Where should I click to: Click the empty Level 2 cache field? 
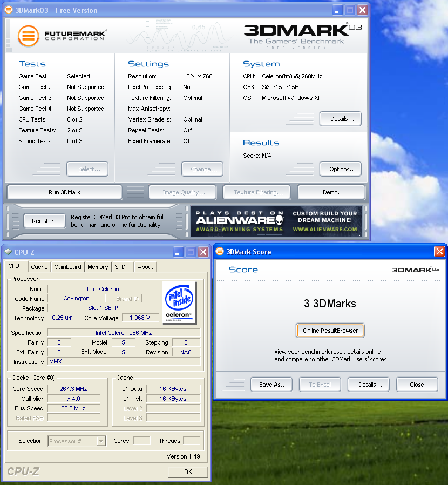tap(173, 408)
